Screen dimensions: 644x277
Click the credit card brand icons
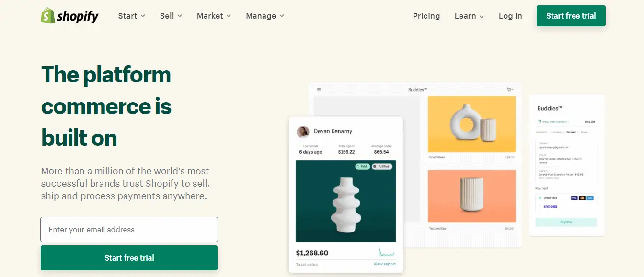[582, 197]
